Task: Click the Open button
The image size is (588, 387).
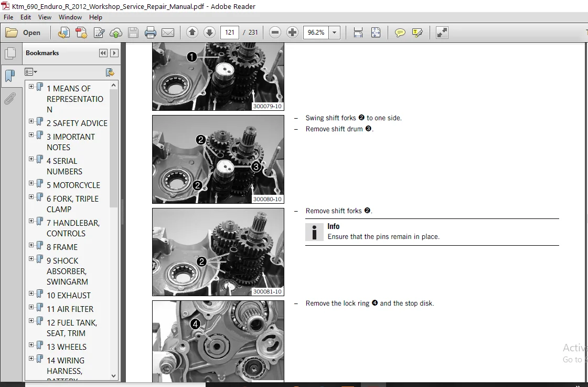Action: [x=23, y=33]
